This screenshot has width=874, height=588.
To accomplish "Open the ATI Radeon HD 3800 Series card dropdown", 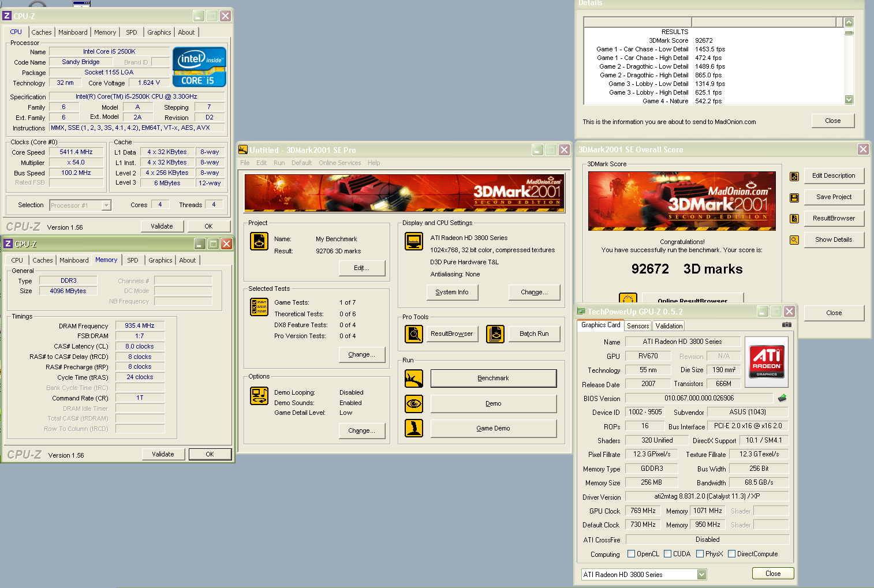I will coord(701,575).
